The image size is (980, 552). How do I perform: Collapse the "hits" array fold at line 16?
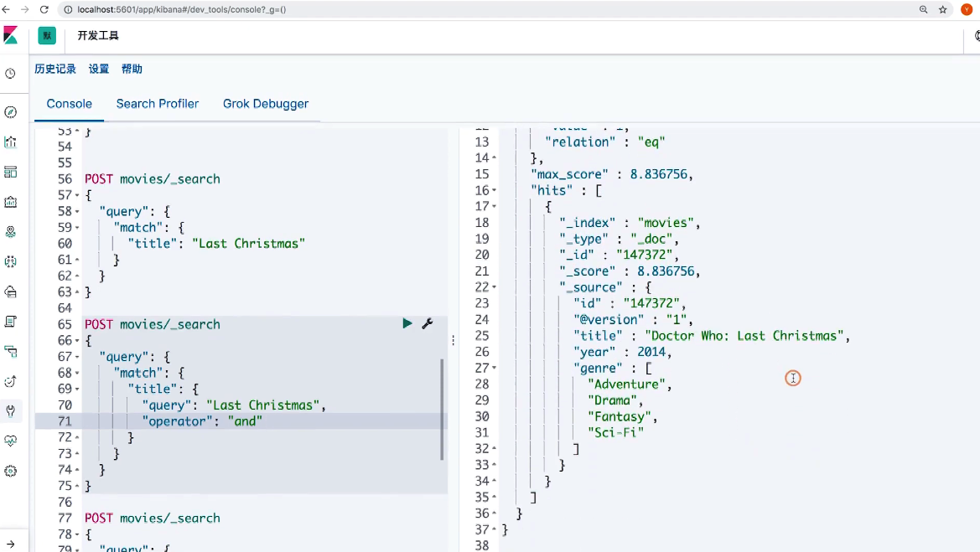[x=495, y=190]
